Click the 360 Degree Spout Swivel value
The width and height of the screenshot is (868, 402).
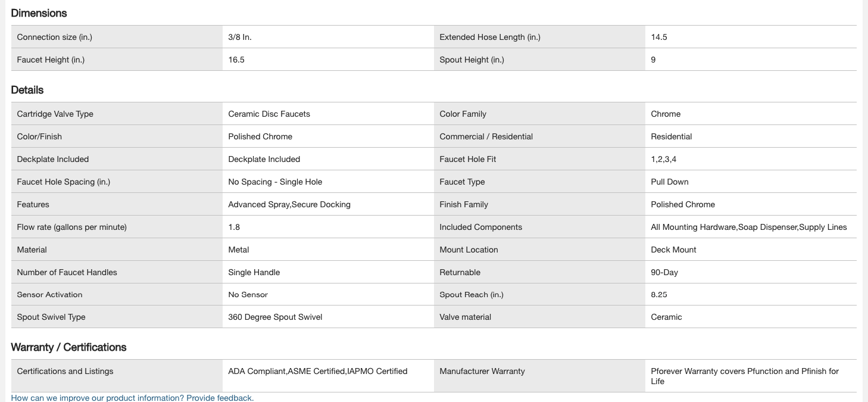coord(275,317)
